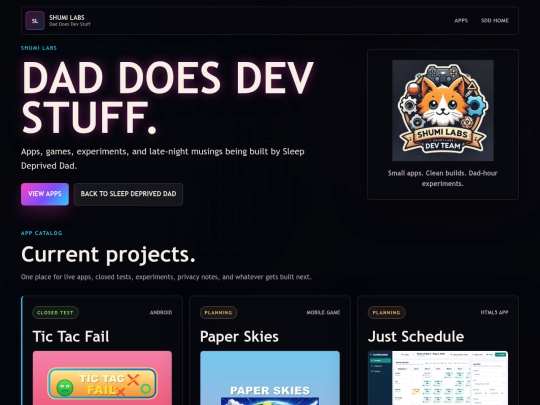Go to SDD HOME in navigation
540x405 pixels.
[x=495, y=21]
